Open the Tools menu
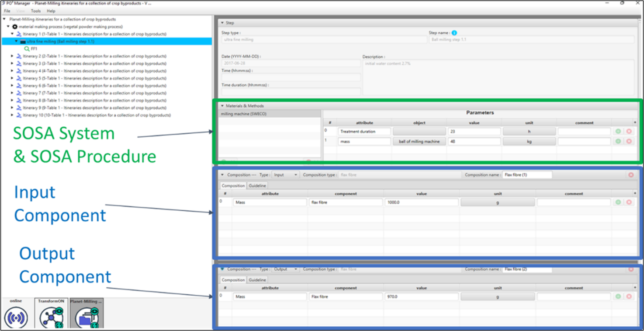 click(x=36, y=11)
